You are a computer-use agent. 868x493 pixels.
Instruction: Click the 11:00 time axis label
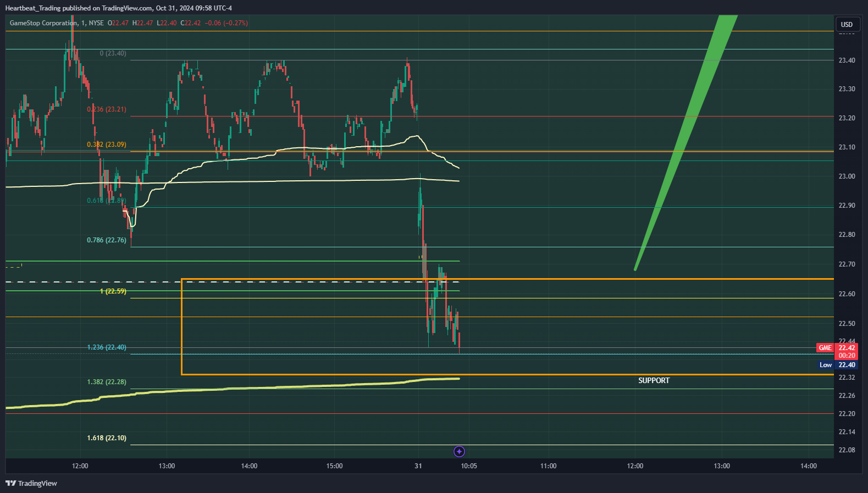(x=548, y=466)
